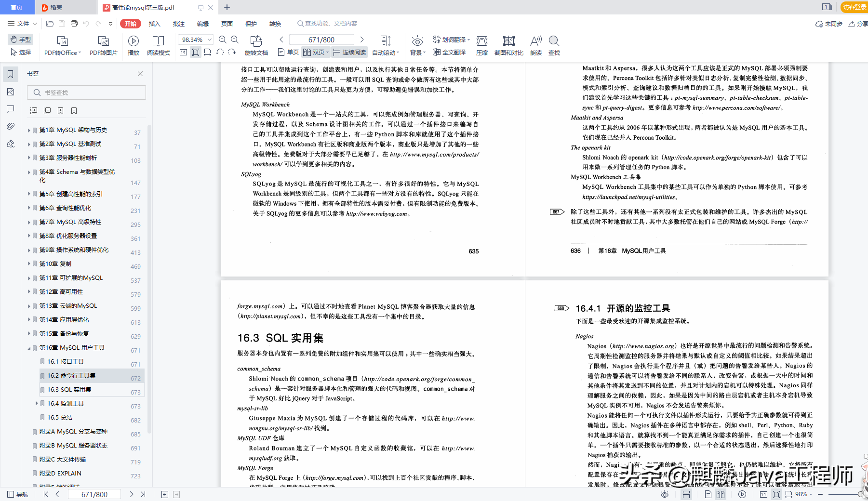Switch to the 编辑 ribbon tab
Viewport: 868px width, 501px height.
202,24
